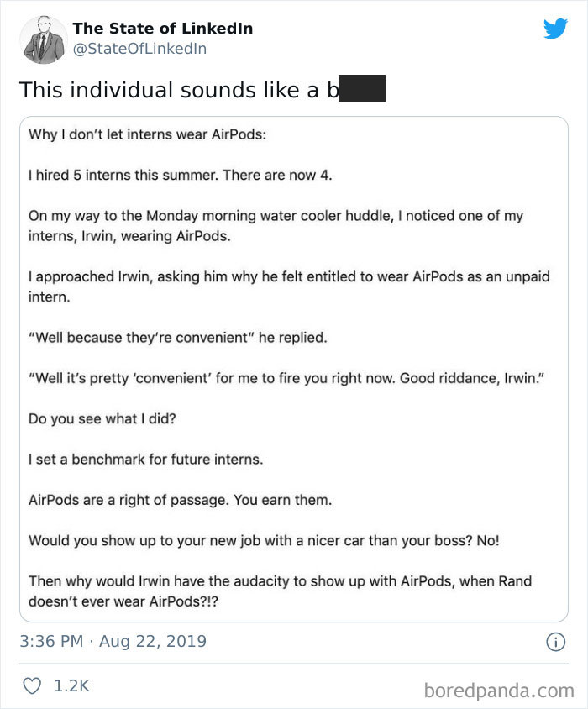Select the heart outline below the post
The height and width of the screenshot is (709, 588).
[x=32, y=685]
